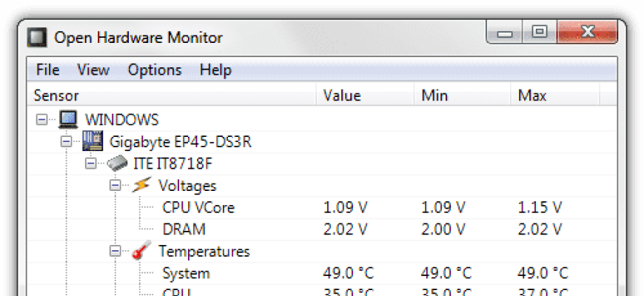
Task: Click CPU VCore current value 1.09 V
Action: click(345, 208)
